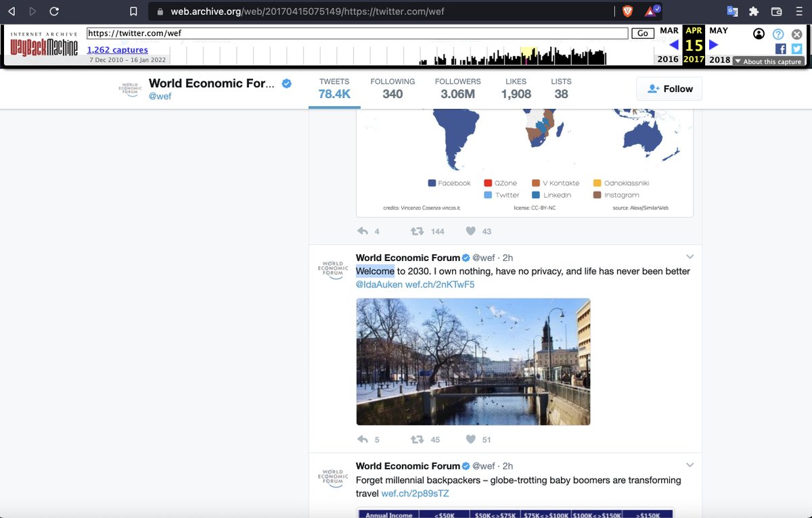Reply to the map tweet
This screenshot has width=812, height=518.
point(362,231)
